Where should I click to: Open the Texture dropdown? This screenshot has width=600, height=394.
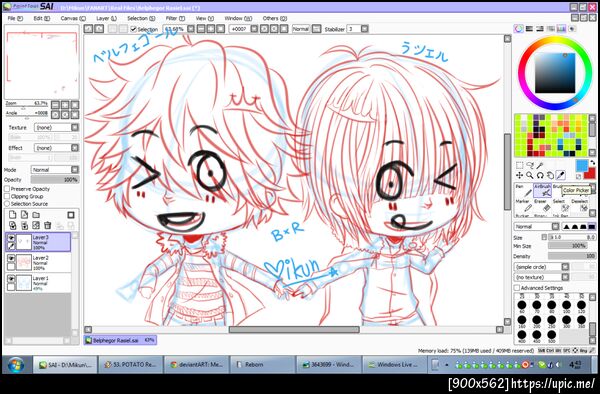56,127
